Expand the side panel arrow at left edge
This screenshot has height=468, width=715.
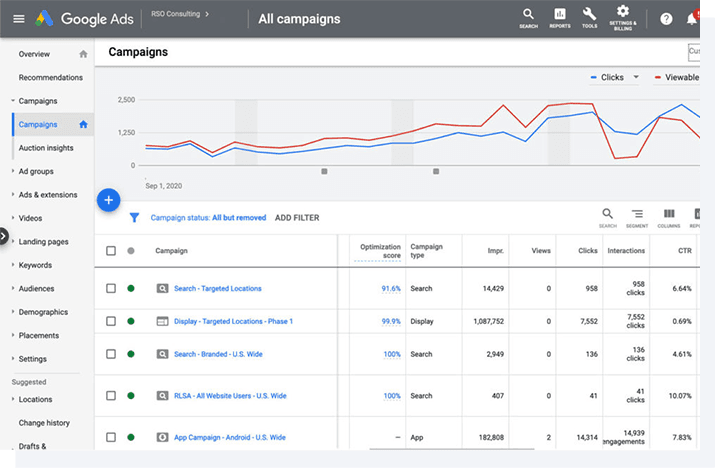3,236
